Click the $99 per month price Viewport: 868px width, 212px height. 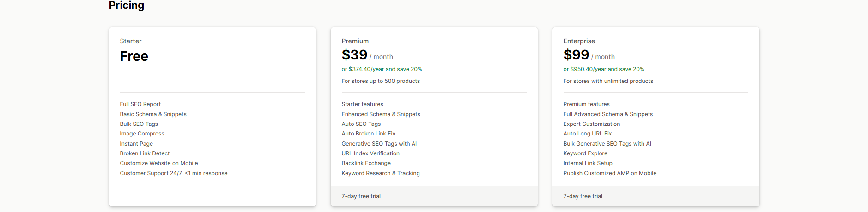pyautogui.click(x=589, y=55)
